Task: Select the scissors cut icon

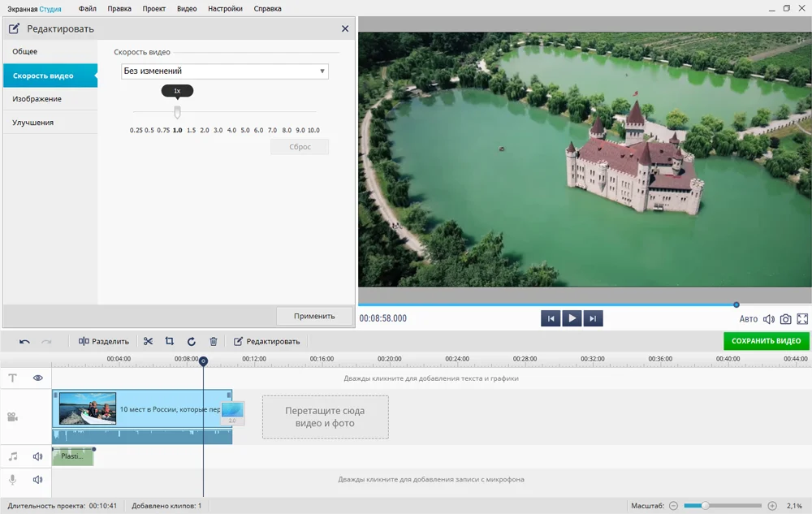Action: coord(148,341)
